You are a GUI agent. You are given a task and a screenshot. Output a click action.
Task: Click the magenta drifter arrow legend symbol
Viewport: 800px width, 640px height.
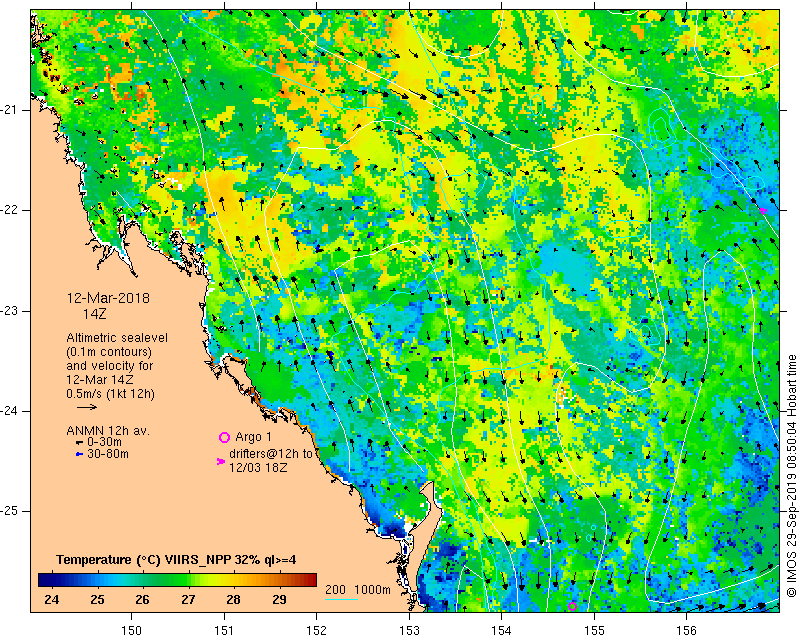[221, 461]
